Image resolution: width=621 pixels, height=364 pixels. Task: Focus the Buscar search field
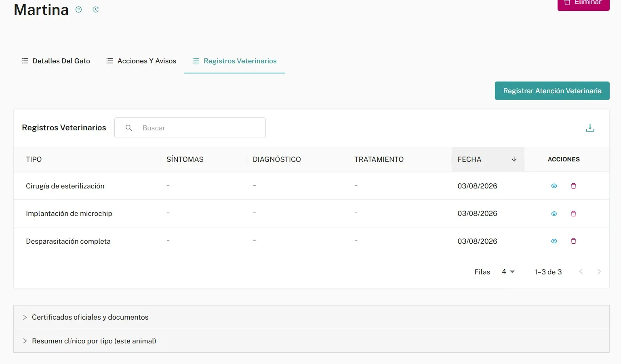click(x=190, y=128)
